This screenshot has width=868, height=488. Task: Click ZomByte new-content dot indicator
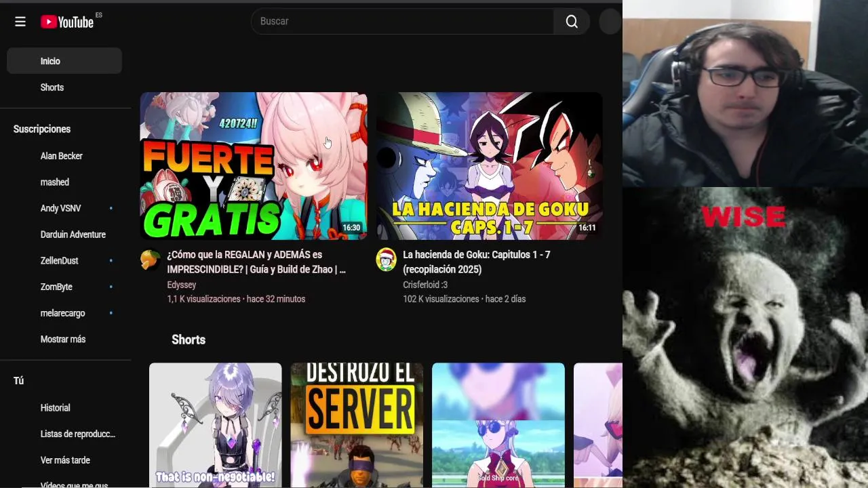coord(111,287)
